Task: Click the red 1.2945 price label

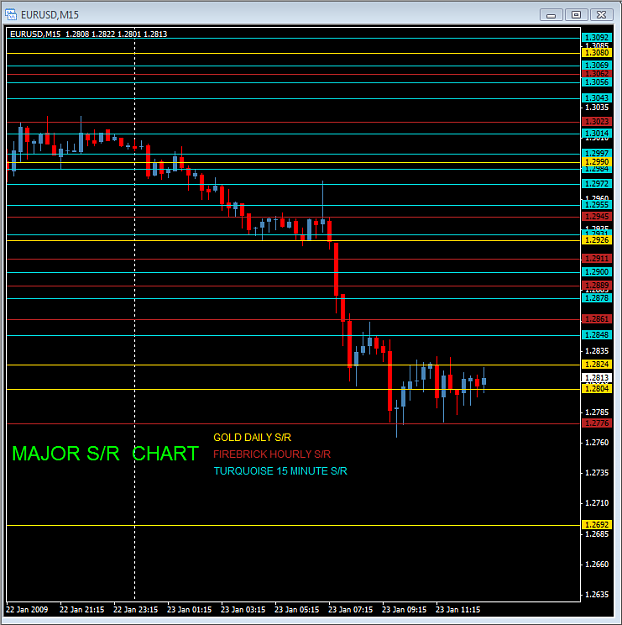Action: click(597, 217)
